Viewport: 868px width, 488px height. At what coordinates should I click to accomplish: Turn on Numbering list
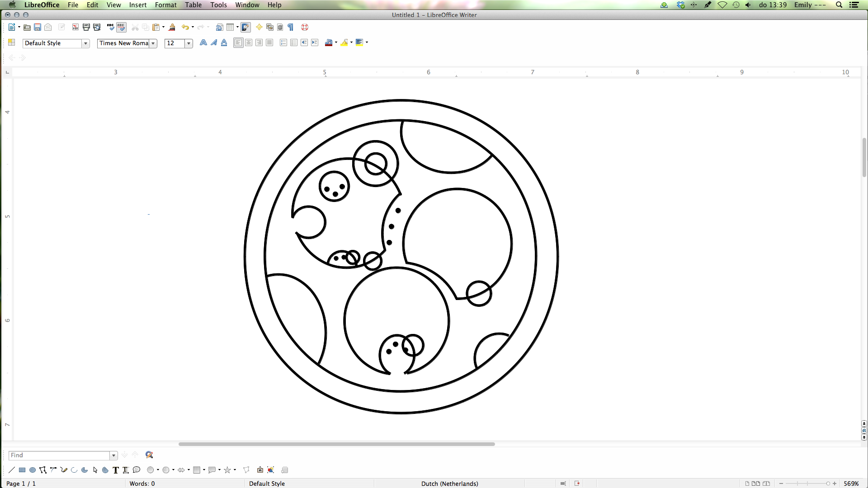tap(283, 42)
